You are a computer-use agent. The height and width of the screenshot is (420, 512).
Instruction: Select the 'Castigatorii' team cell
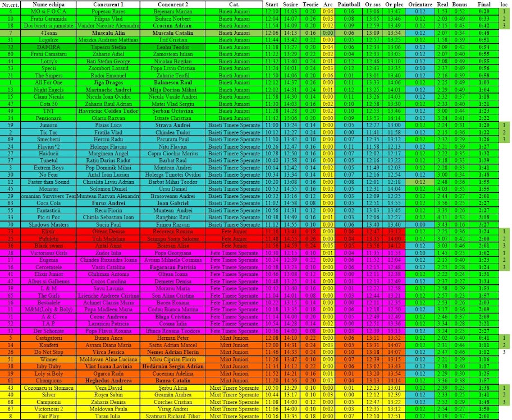[x=48, y=338]
